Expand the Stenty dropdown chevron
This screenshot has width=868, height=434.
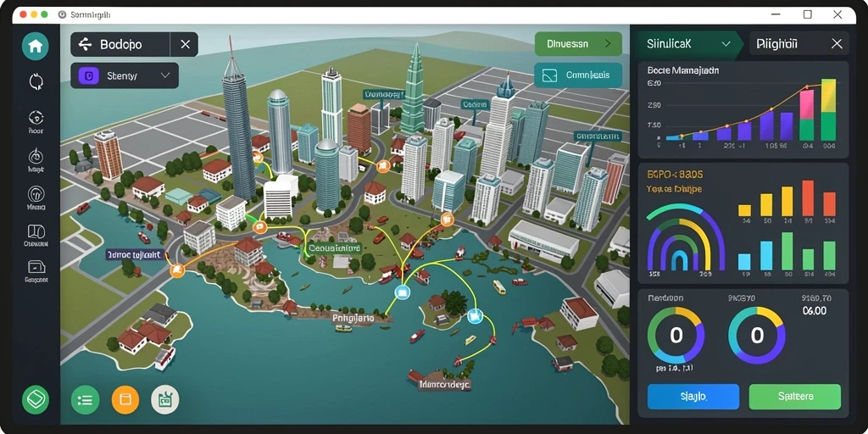tap(165, 75)
